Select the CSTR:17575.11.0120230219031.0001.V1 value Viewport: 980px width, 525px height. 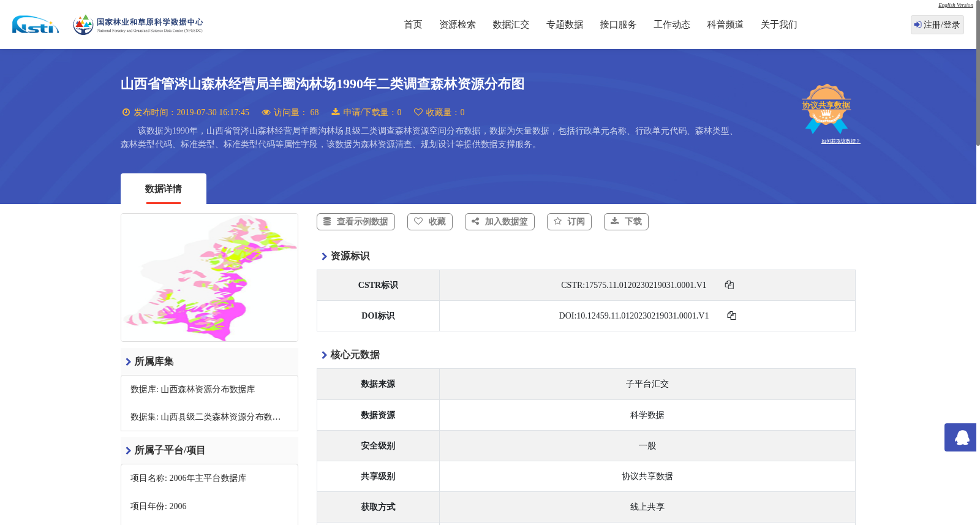(x=634, y=285)
